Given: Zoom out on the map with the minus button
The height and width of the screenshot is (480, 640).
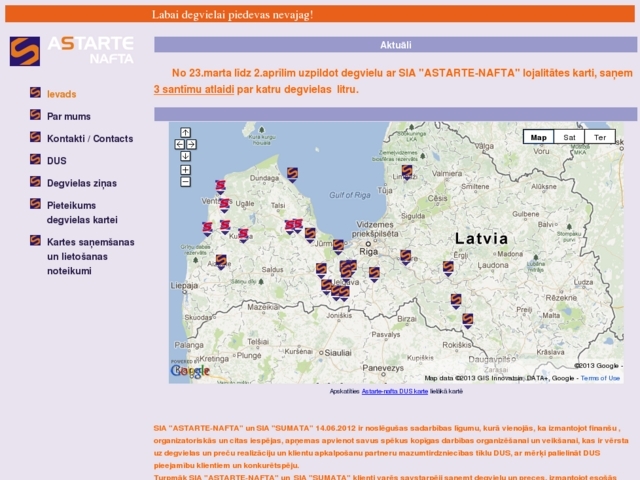Looking at the screenshot, I should pyautogui.click(x=185, y=182).
